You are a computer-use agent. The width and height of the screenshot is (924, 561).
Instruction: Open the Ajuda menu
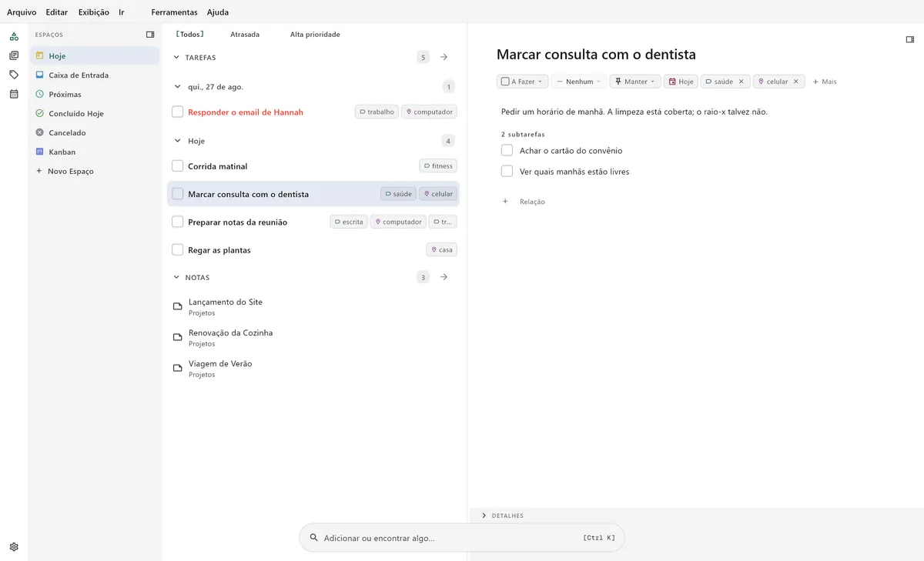[x=218, y=12]
